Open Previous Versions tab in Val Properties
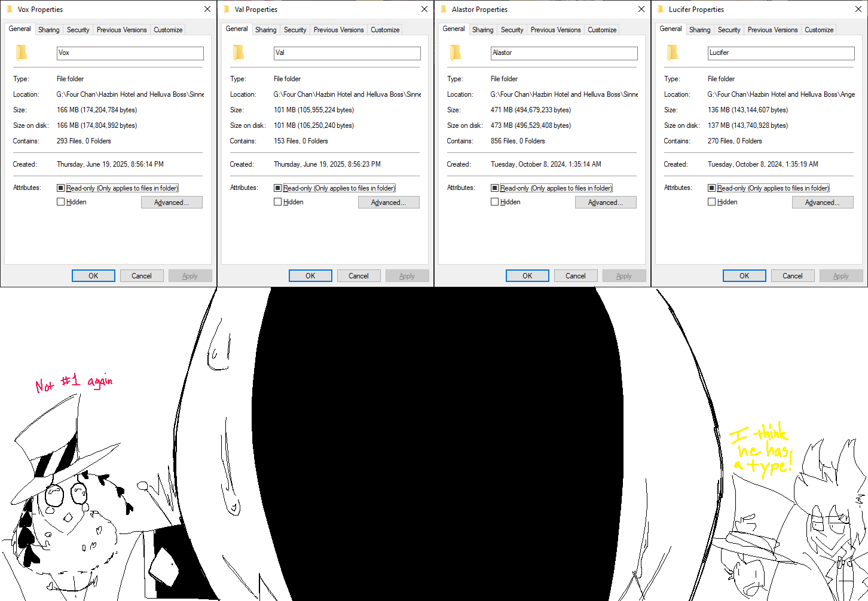Screen dimensions: 868x601 pos(339,30)
